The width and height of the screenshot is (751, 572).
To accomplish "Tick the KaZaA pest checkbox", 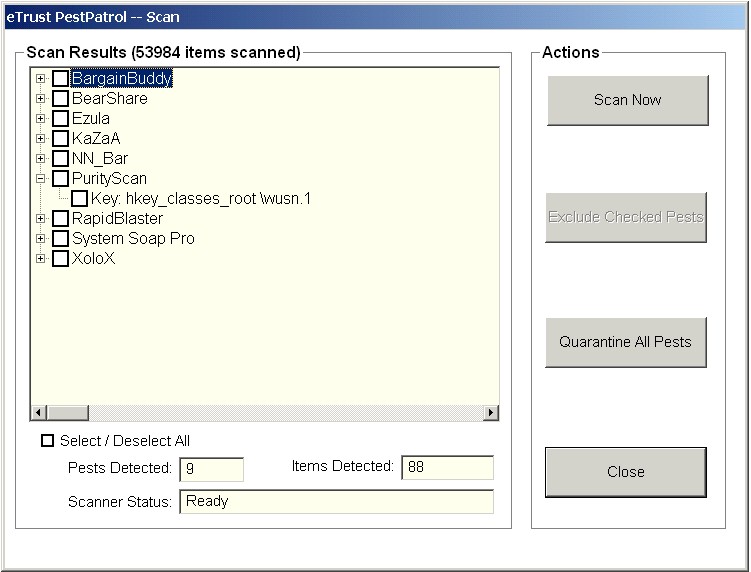I will (60, 138).
